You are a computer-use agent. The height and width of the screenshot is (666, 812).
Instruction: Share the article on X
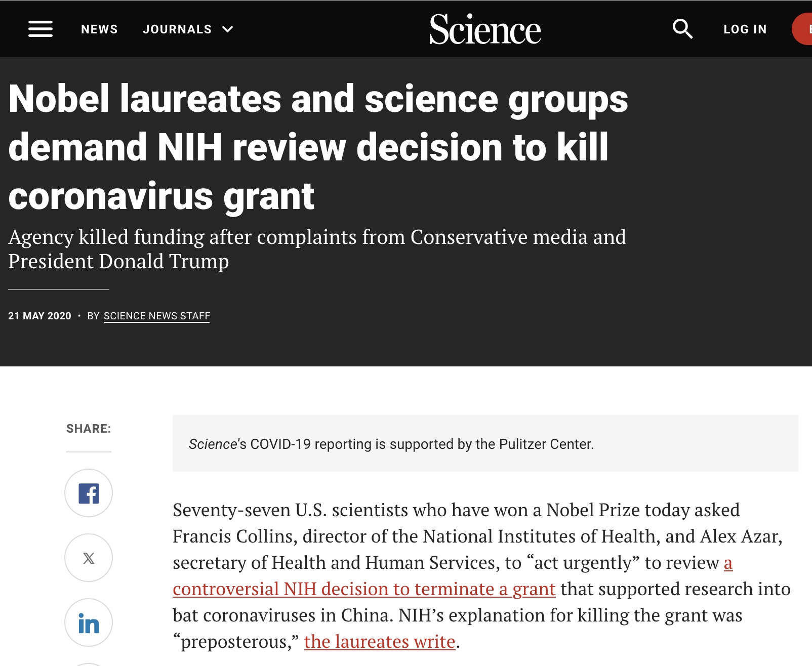click(x=89, y=558)
